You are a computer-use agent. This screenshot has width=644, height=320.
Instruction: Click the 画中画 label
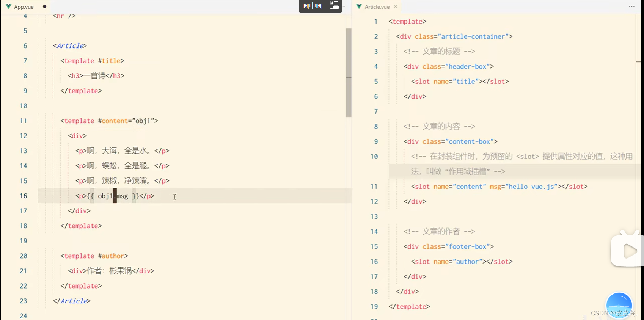313,6
